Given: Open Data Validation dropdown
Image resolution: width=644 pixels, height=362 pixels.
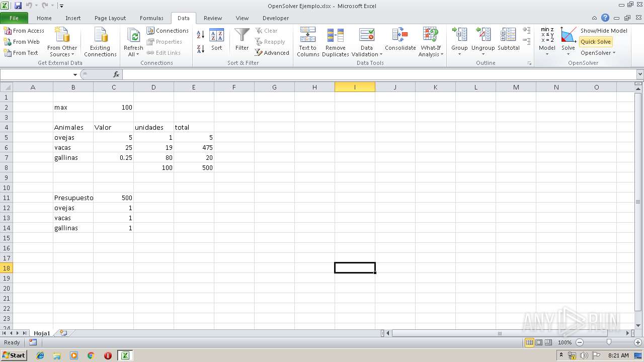Looking at the screenshot, I should (367, 51).
